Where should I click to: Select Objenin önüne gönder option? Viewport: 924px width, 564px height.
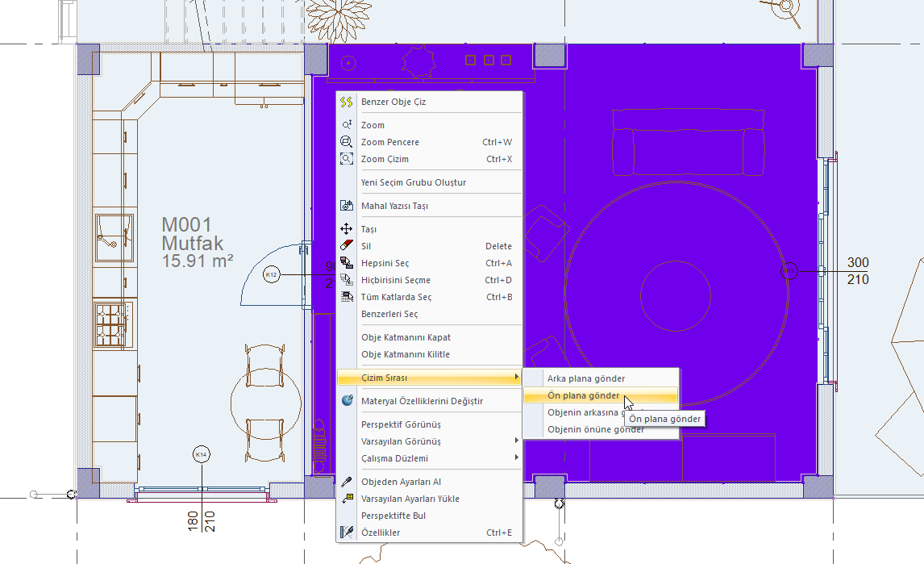point(595,430)
